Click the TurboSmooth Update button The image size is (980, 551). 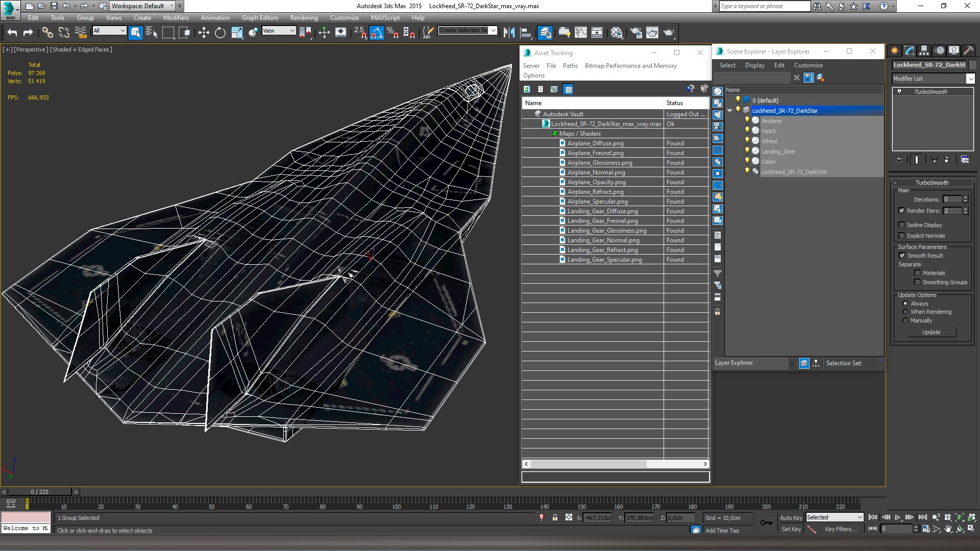[931, 332]
